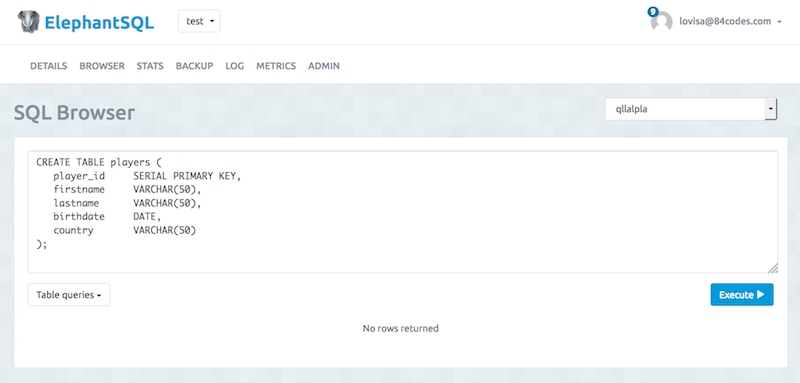This screenshot has width=800, height=383.
Task: Click the SQL Browser heading
Action: coord(74,112)
